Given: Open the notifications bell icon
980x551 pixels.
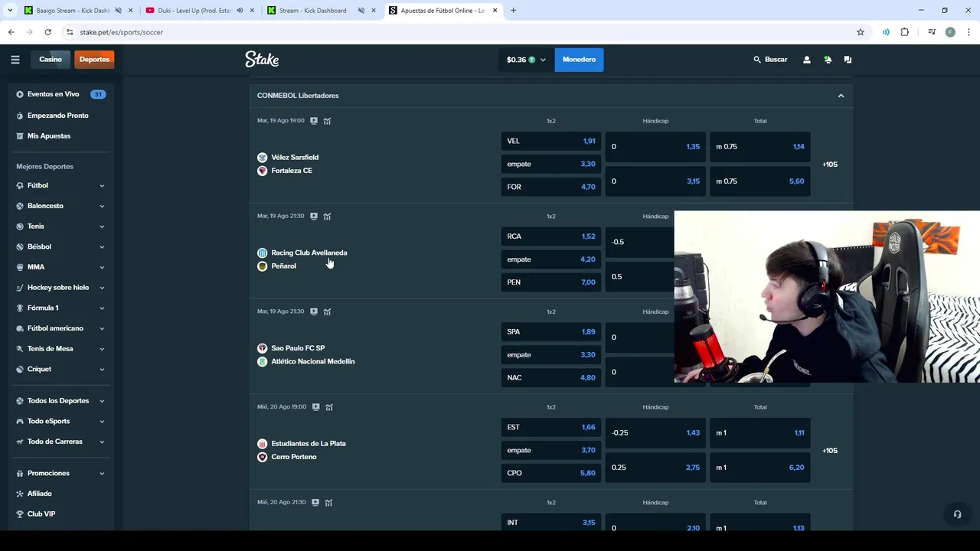Looking at the screenshot, I should pyautogui.click(x=828, y=60).
